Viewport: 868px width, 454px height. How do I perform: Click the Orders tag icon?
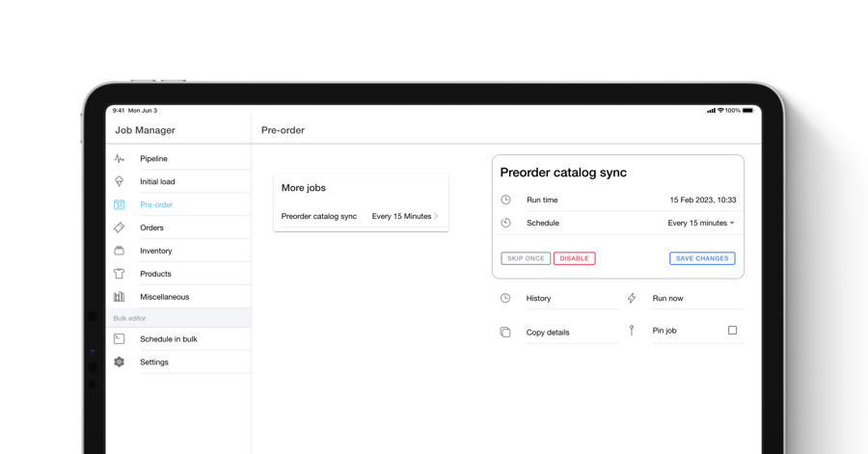point(120,227)
